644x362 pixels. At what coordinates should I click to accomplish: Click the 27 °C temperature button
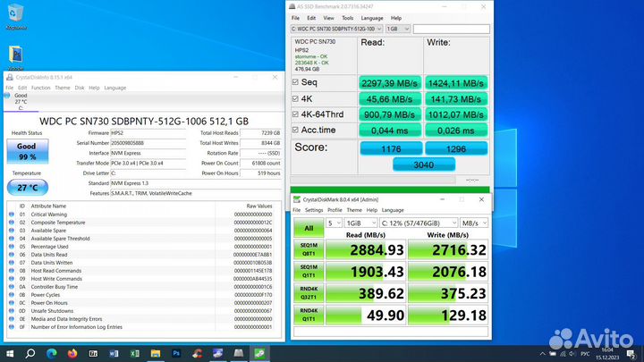28,188
